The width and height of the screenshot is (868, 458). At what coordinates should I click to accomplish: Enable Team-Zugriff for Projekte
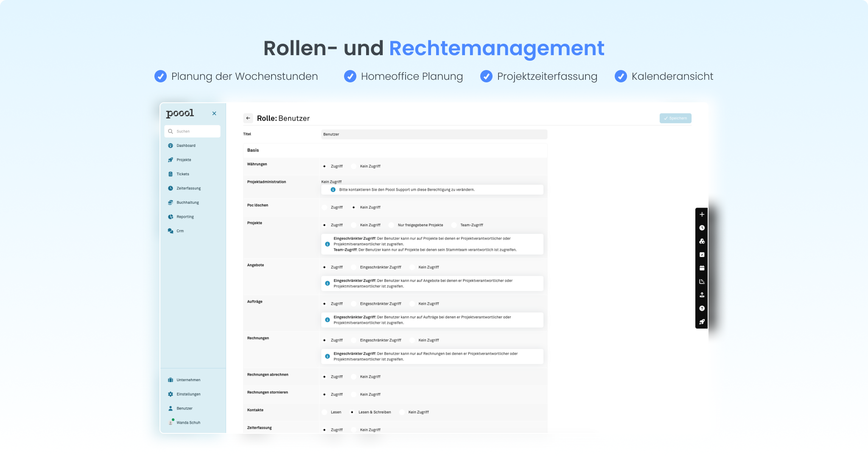pyautogui.click(x=455, y=225)
